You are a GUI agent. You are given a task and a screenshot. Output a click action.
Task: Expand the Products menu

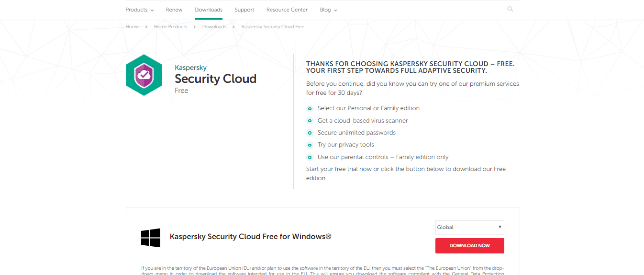tap(140, 10)
